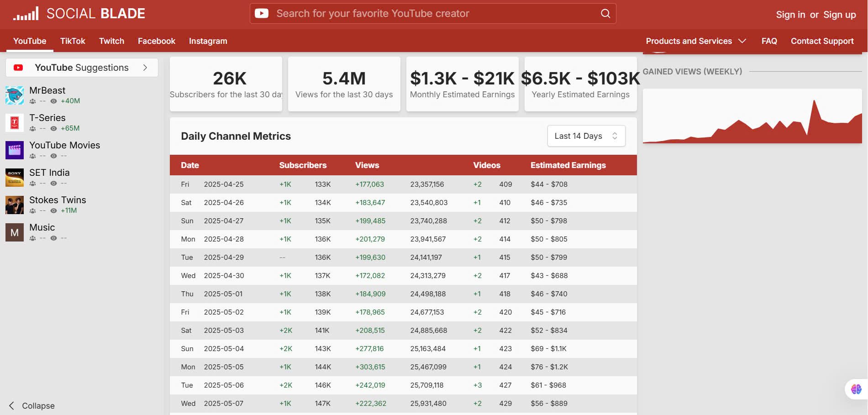Image resolution: width=868 pixels, height=415 pixels.
Task: Click the views eye icon under Stokes Twins
Action: 53,210
